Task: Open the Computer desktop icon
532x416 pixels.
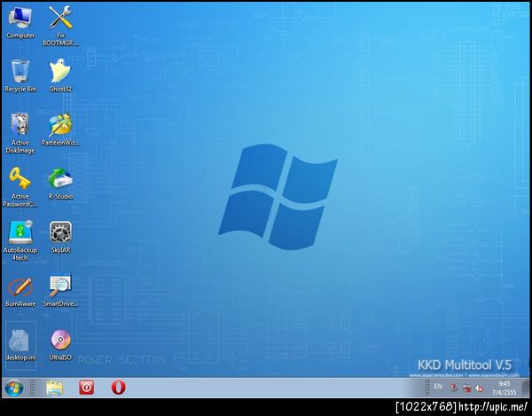Action: point(20,22)
